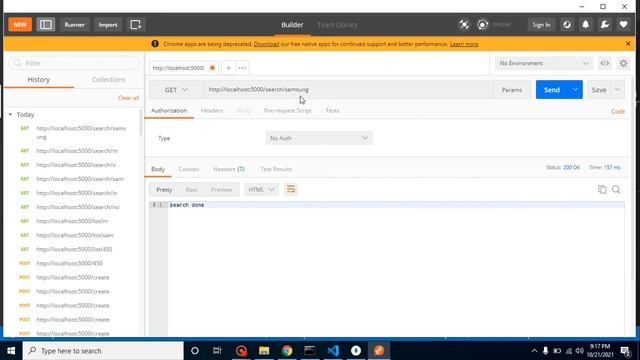The image size is (640, 360).
Task: Click the Save button
Action: 599,90
